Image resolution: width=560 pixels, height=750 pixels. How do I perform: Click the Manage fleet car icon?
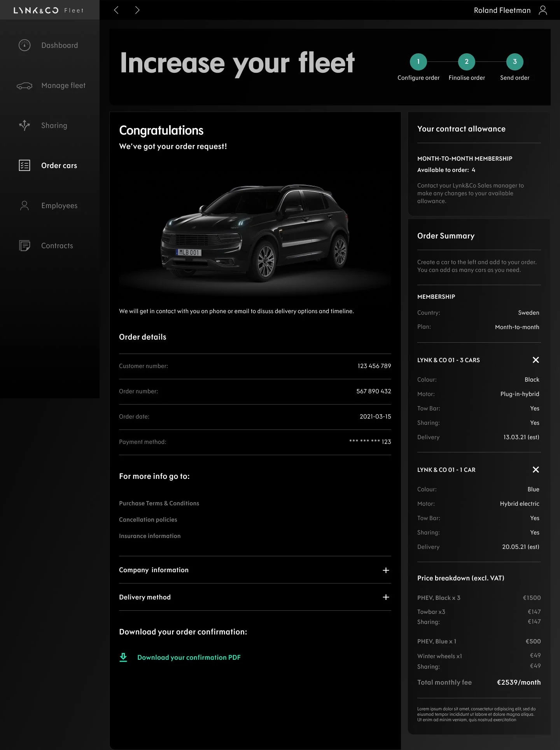coord(24,86)
